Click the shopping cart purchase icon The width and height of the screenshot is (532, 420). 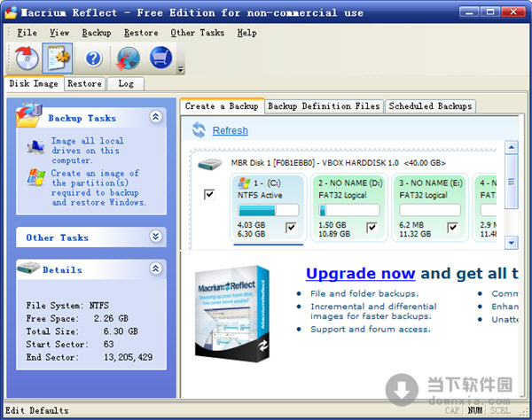160,58
